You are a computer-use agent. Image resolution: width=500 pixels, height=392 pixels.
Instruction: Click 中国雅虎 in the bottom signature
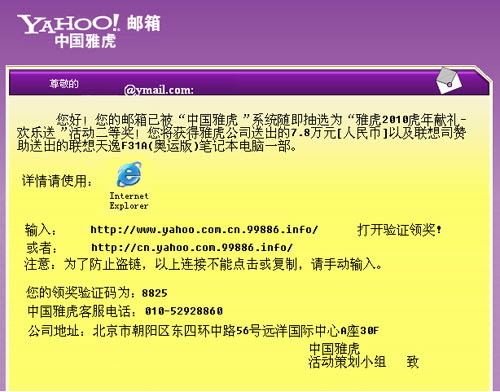(x=335, y=349)
